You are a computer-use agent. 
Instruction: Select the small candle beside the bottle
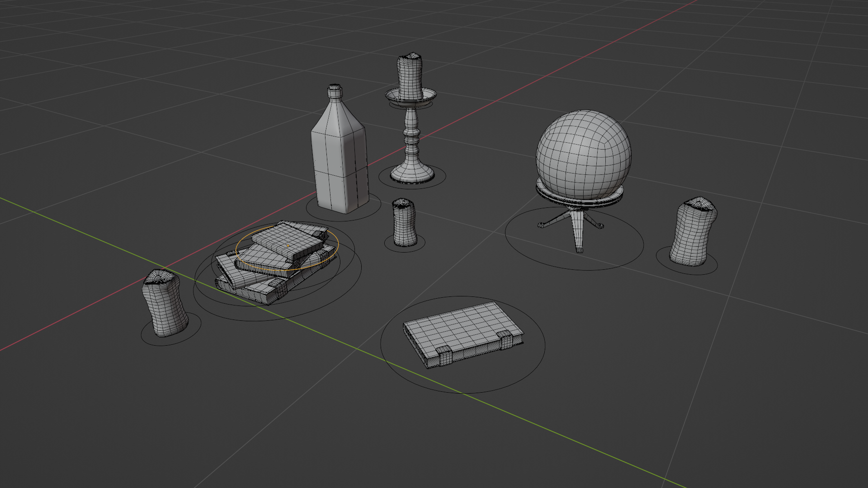pos(404,223)
